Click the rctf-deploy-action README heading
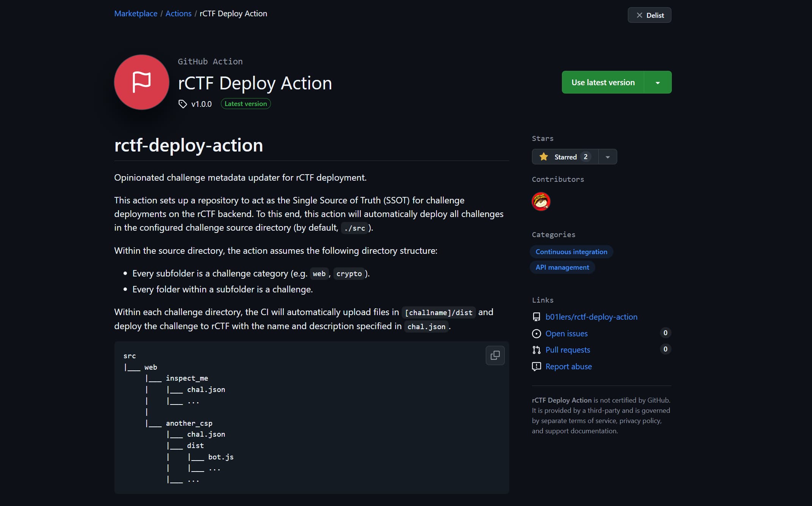The image size is (812, 506). tap(189, 145)
